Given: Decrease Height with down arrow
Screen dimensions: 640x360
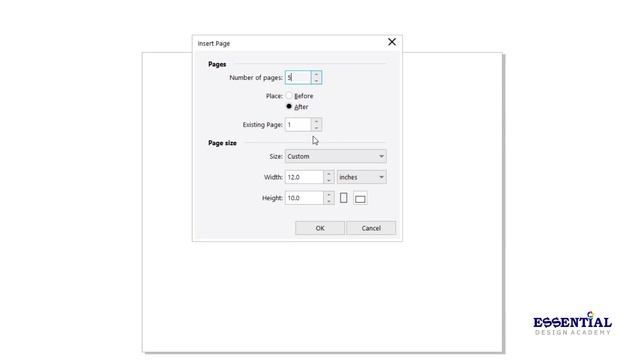Looking at the screenshot, I should pyautogui.click(x=329, y=201).
